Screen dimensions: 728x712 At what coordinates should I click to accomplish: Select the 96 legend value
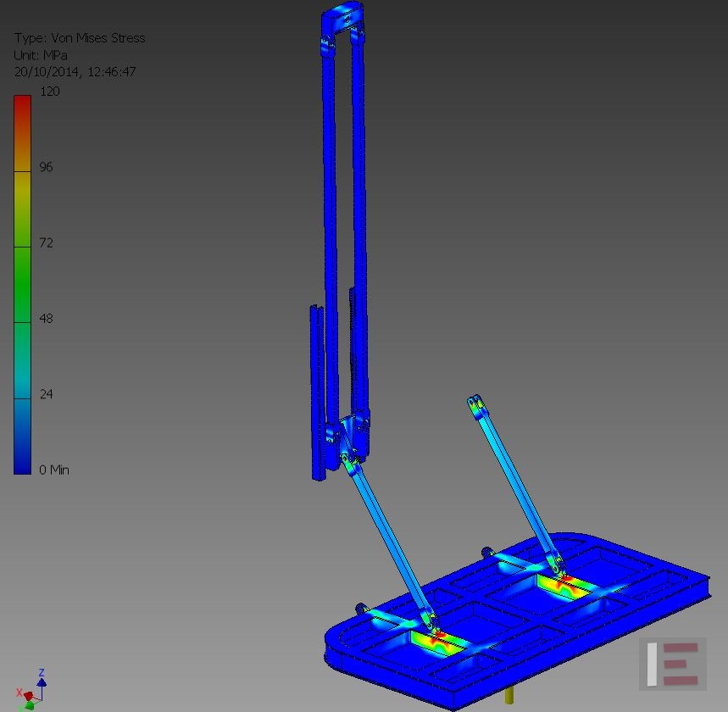pyautogui.click(x=46, y=167)
